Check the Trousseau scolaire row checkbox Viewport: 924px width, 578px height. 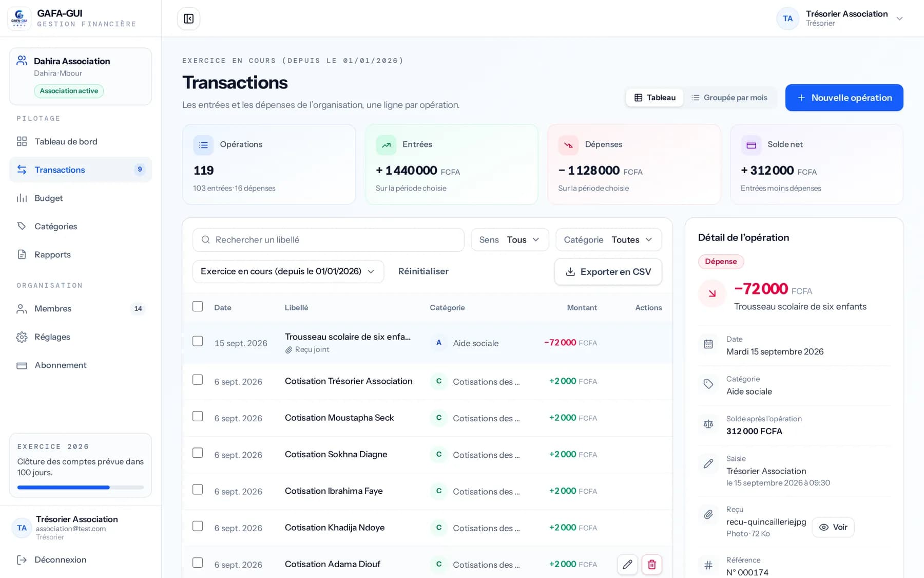pyautogui.click(x=198, y=341)
